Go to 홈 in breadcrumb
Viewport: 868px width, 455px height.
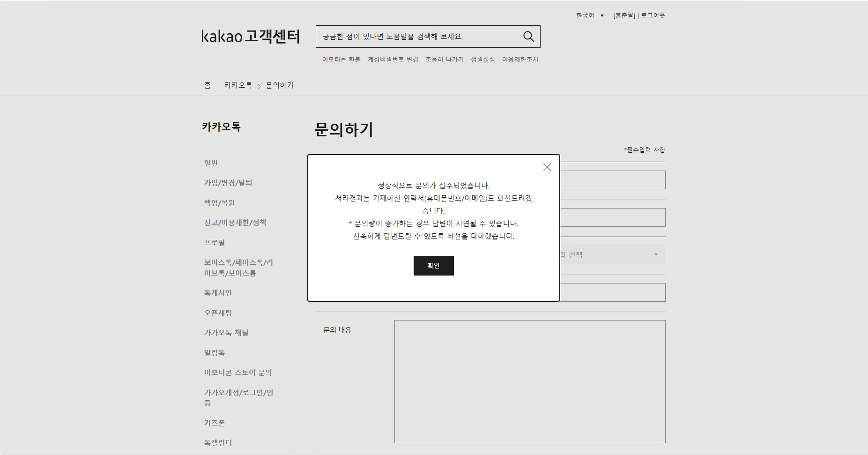click(x=208, y=85)
